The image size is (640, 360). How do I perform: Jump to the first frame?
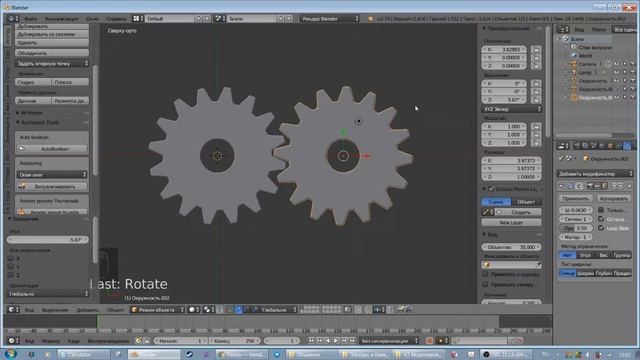[311, 340]
